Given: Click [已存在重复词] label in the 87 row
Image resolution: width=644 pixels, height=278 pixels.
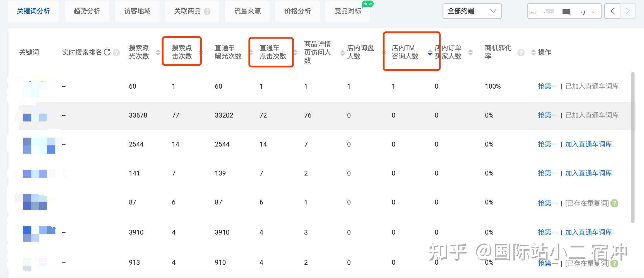Looking at the screenshot, I should [x=587, y=203].
